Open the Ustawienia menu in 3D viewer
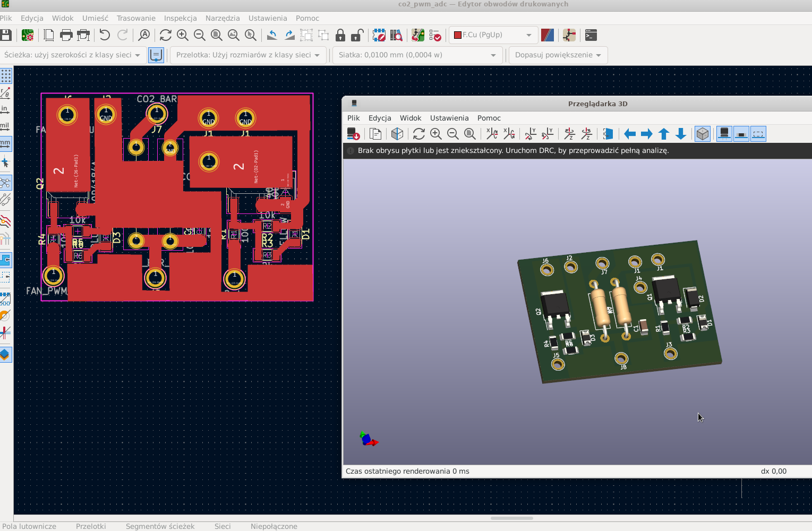 tap(449, 118)
